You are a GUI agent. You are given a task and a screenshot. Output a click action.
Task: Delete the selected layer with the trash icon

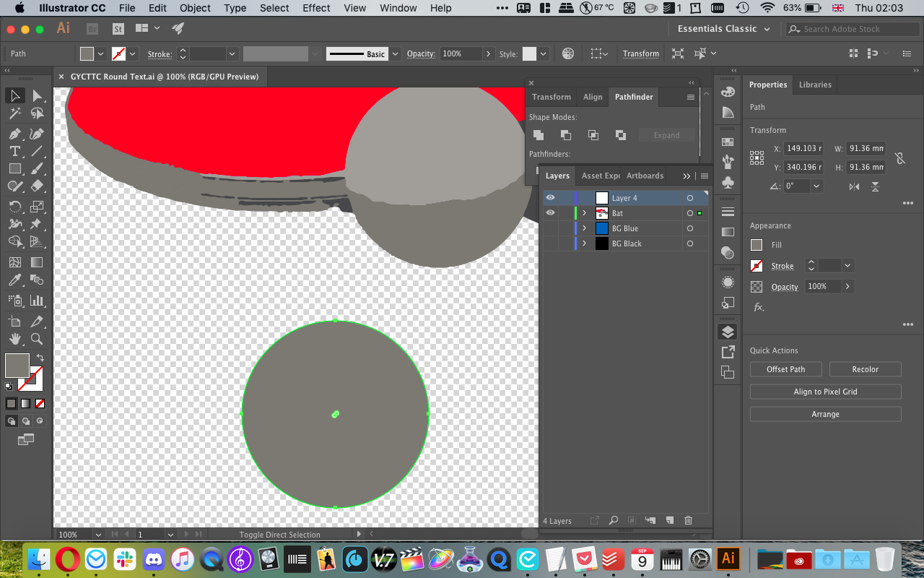click(688, 520)
